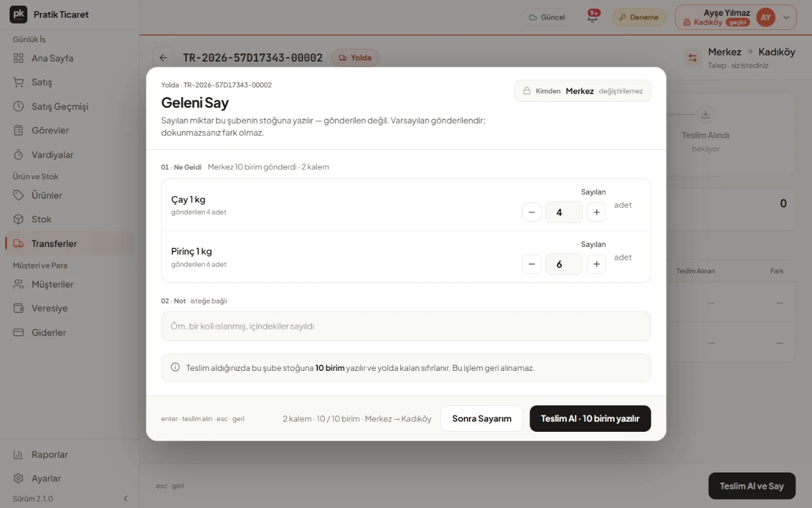
Task: Choose the Sonra Sayarım button
Action: 481,418
